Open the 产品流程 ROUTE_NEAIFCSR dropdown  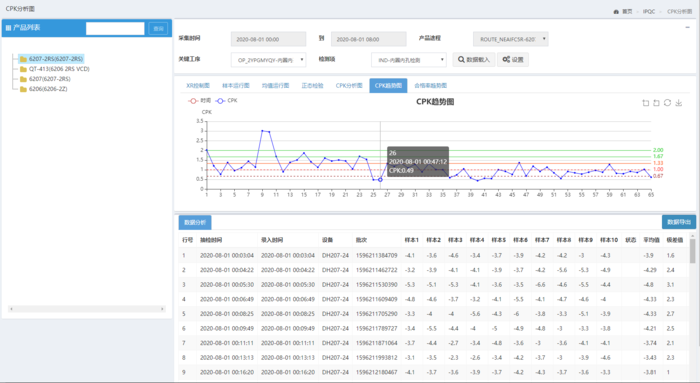511,39
